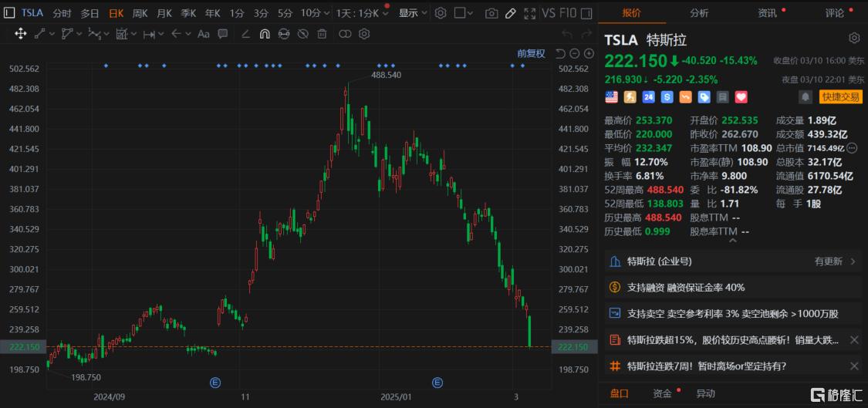Viewport: 868px width, 408px height.
Task: Toggle the lock drawings icon
Action: click(x=283, y=35)
